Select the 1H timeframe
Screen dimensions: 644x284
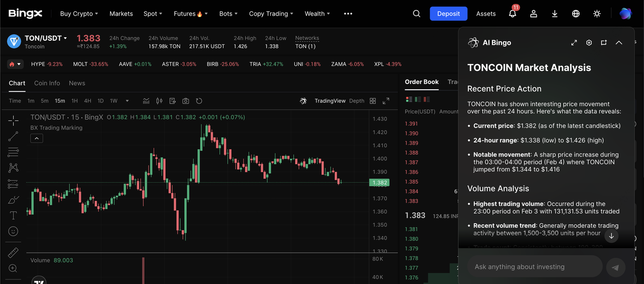click(74, 101)
